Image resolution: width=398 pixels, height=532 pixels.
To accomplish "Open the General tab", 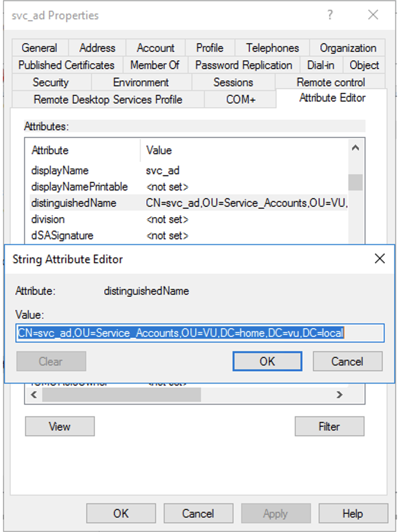I will point(39,48).
